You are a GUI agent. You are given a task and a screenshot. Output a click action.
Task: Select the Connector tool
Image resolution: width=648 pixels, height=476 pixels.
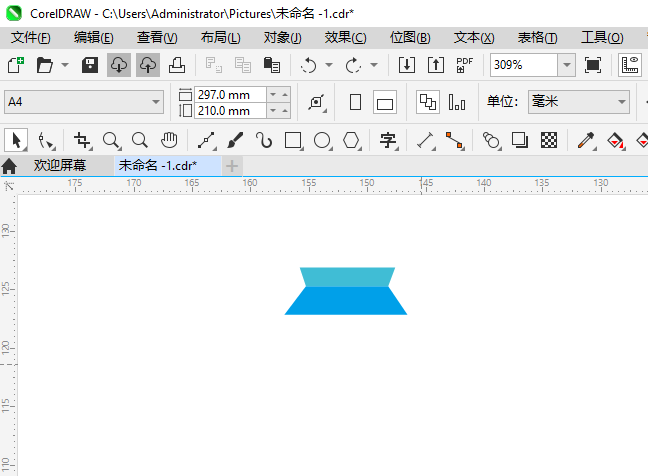pyautogui.click(x=454, y=140)
